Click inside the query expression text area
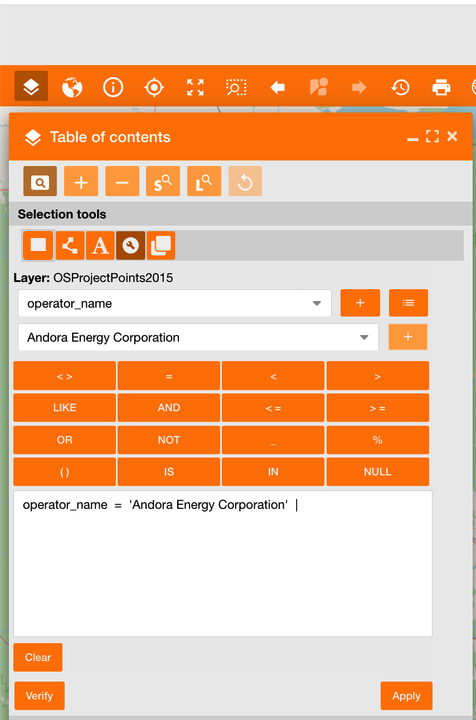The width and height of the screenshot is (476, 720). (223, 563)
